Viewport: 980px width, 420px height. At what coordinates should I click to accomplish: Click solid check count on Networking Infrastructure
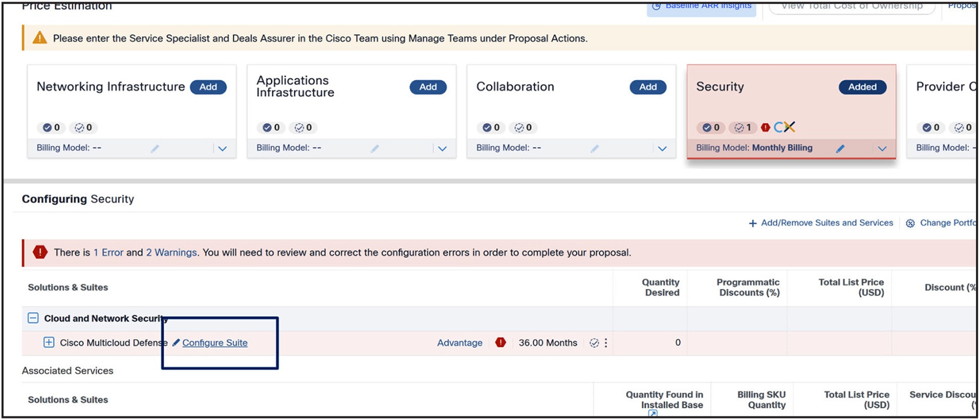click(51, 127)
